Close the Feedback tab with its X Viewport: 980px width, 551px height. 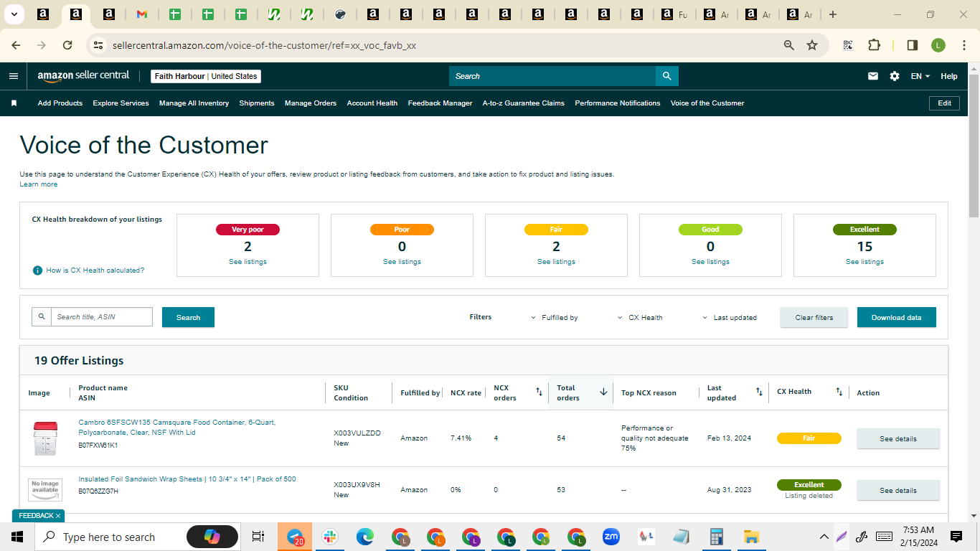click(x=58, y=516)
